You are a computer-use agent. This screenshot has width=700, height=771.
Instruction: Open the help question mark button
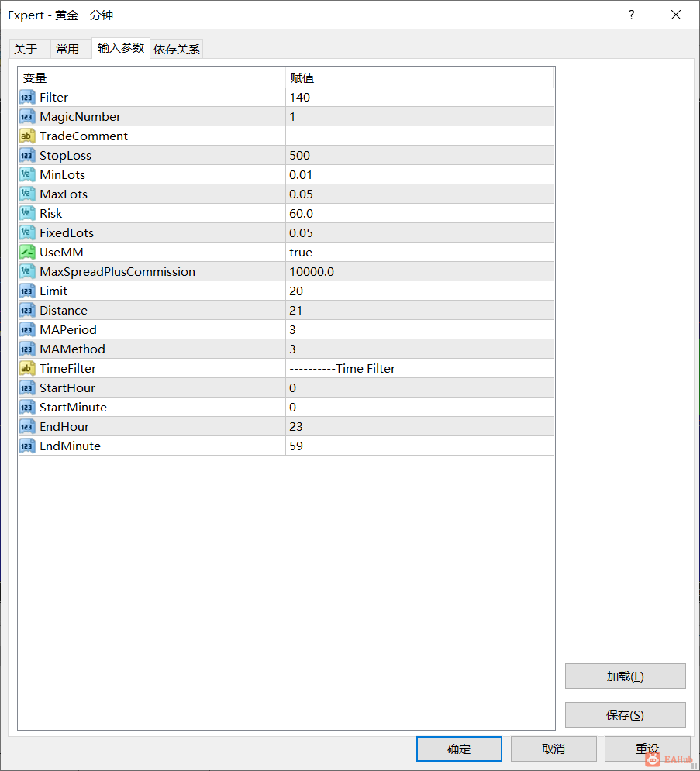click(632, 15)
